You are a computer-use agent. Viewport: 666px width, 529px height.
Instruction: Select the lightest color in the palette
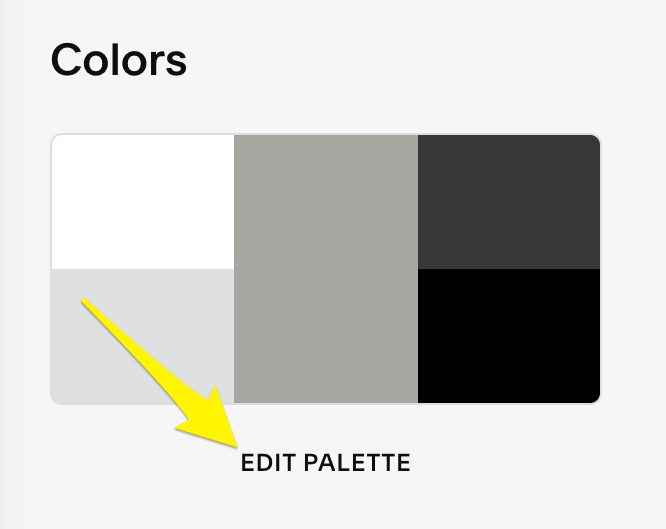click(142, 202)
